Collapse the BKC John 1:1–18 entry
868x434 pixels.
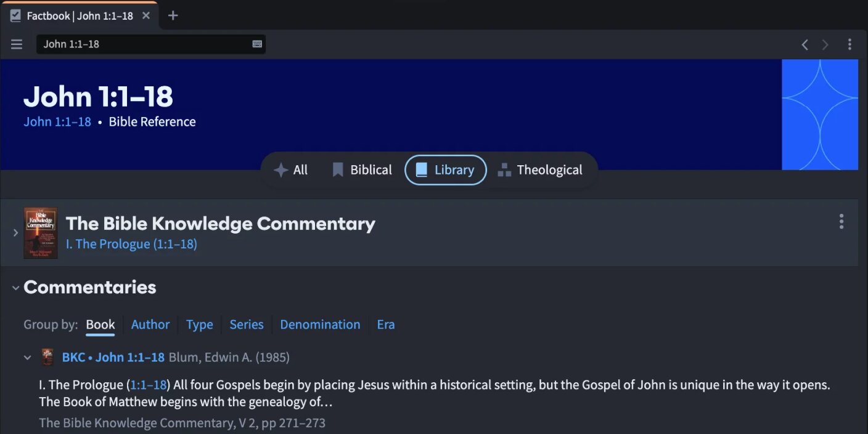(x=27, y=358)
